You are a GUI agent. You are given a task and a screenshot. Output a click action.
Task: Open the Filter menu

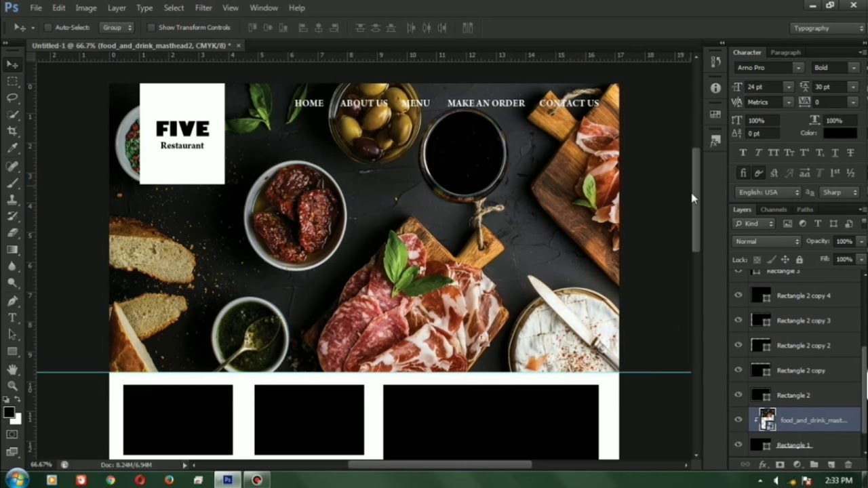(203, 8)
